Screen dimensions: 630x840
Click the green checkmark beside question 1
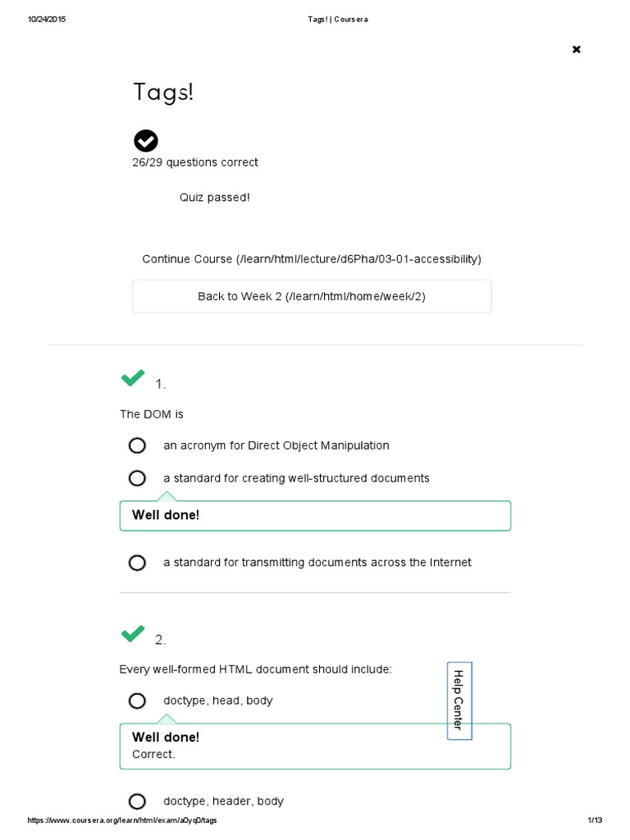point(133,378)
